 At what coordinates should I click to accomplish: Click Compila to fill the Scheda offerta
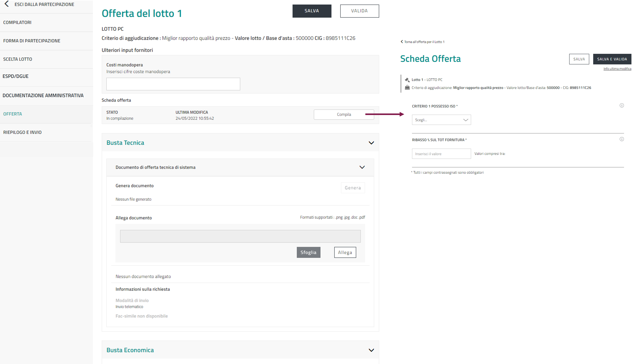click(344, 115)
